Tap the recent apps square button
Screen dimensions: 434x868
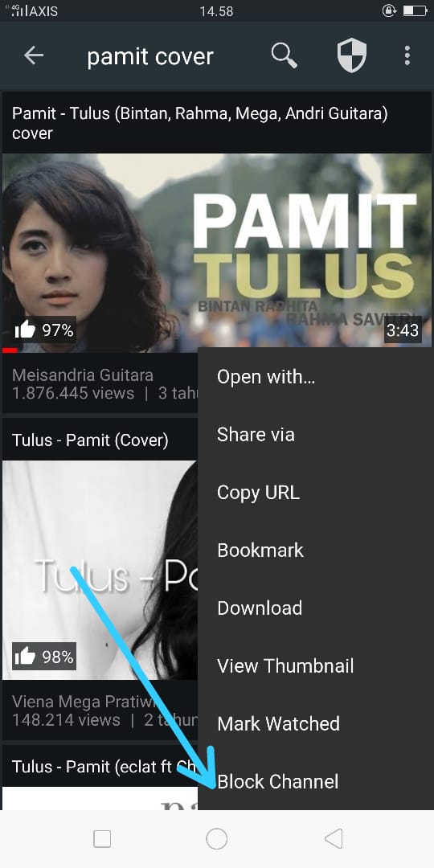coord(102,838)
